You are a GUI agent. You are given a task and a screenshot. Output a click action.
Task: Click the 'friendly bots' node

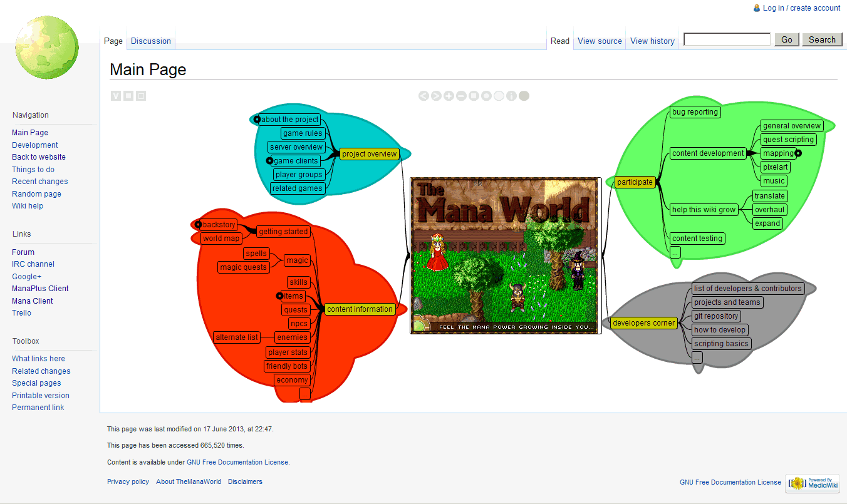click(287, 366)
